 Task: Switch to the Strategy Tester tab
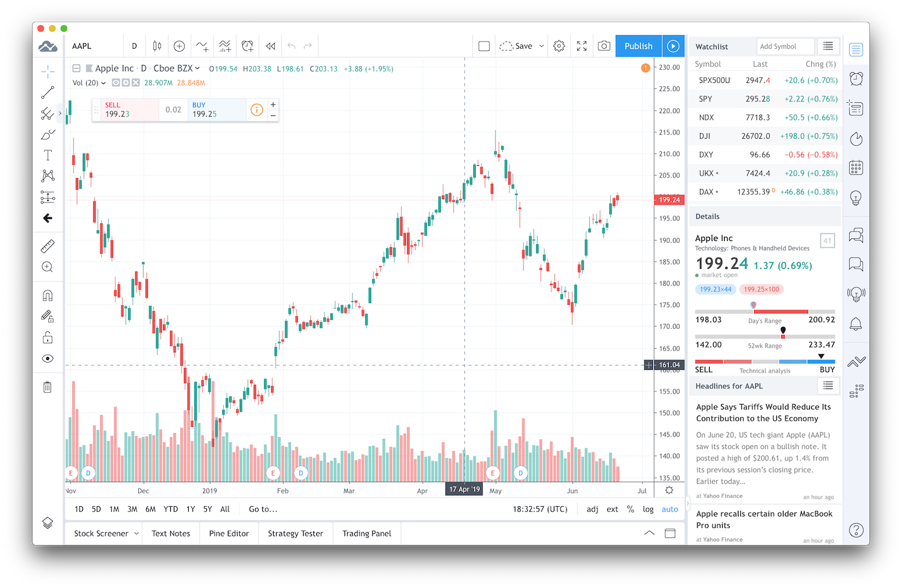(x=295, y=533)
